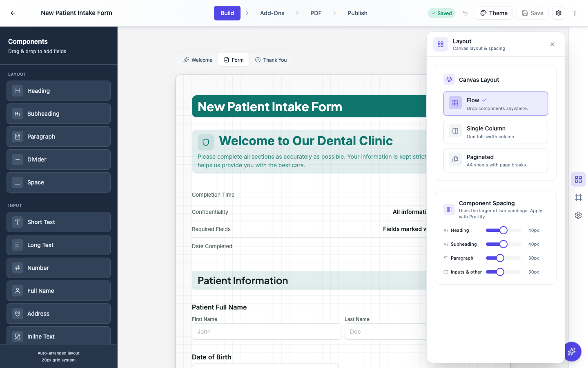Adjust the Paragraph spacing slider
Screen dimensions: 588x368
point(503,258)
